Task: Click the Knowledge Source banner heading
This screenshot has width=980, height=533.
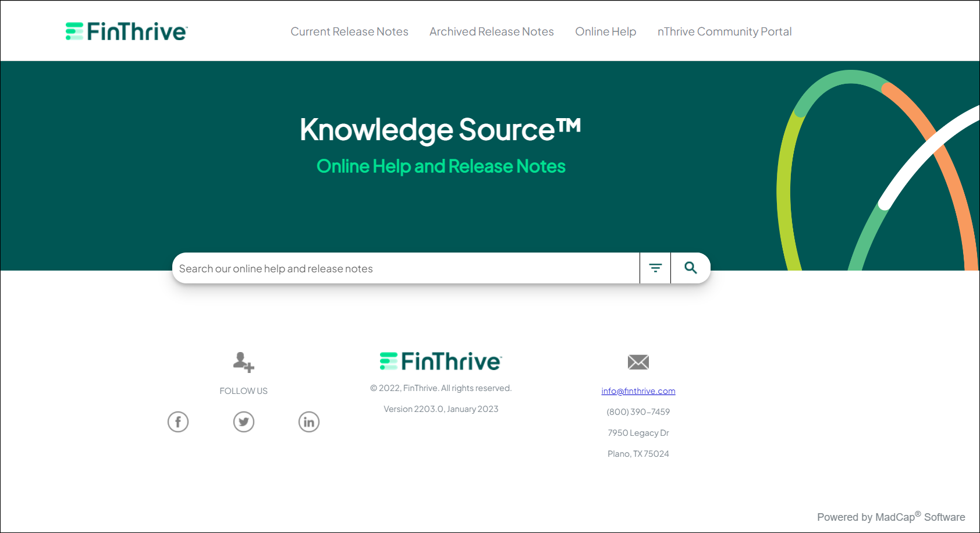Action: [x=440, y=129]
